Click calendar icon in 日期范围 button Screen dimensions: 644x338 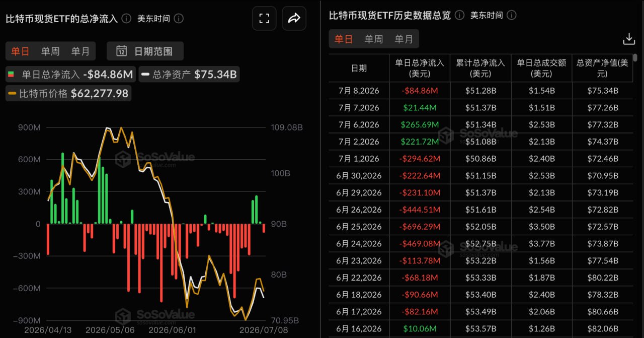pos(121,51)
